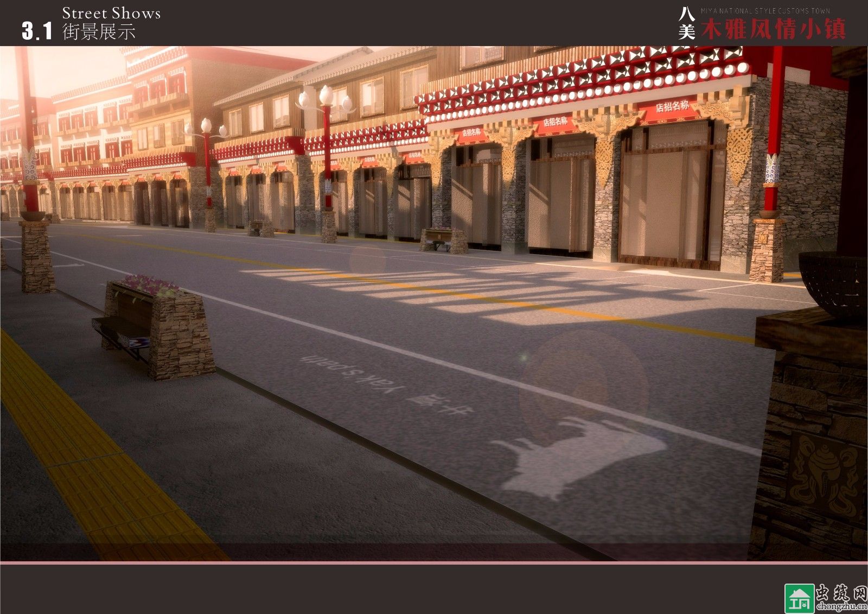The height and width of the screenshot is (614, 868).
Task: Click the section number '3.1'
Action: coord(37,31)
